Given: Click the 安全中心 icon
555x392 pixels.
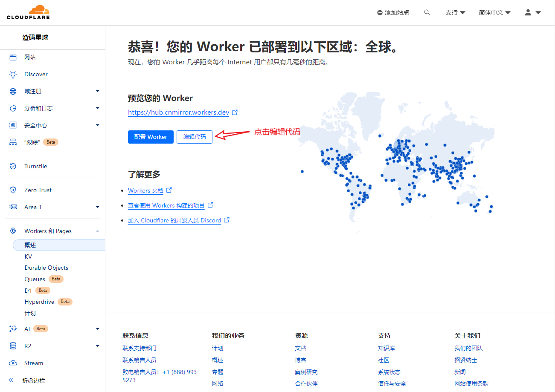Looking at the screenshot, I should click(x=13, y=125).
